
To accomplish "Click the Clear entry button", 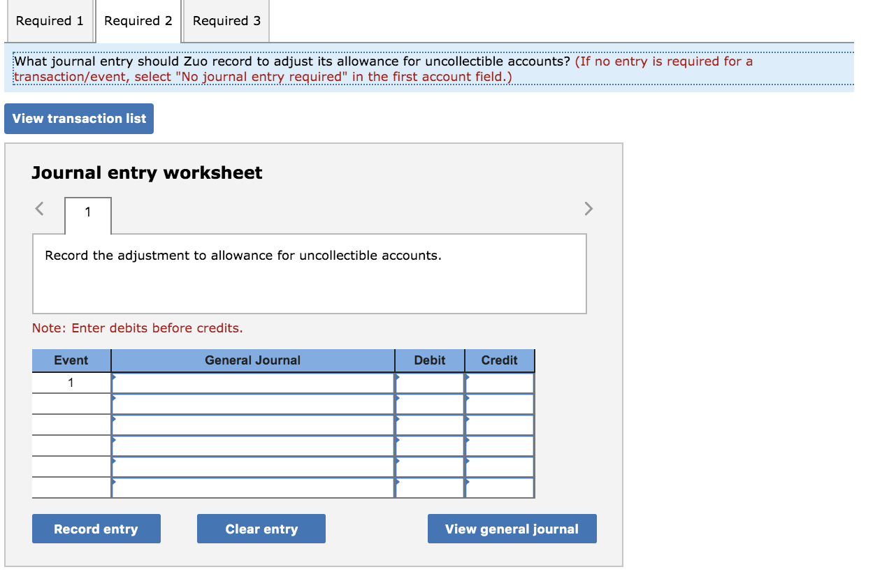I will [x=261, y=529].
